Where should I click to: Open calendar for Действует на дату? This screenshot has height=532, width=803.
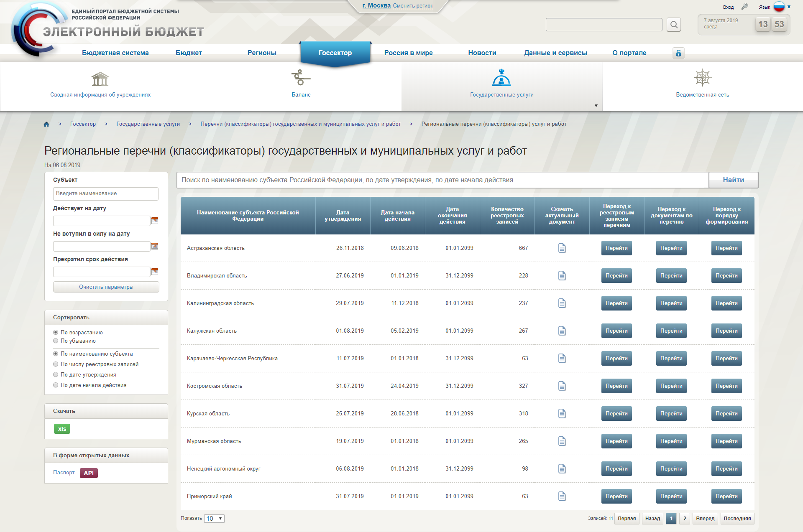[x=155, y=221]
